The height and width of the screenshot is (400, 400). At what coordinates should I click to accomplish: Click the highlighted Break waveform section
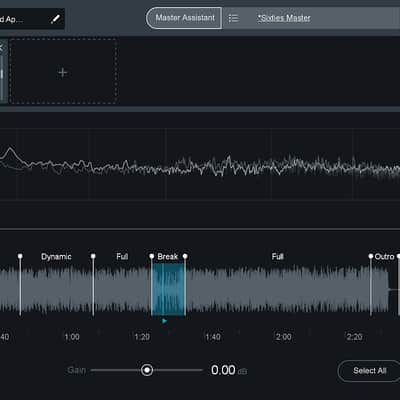click(168, 289)
